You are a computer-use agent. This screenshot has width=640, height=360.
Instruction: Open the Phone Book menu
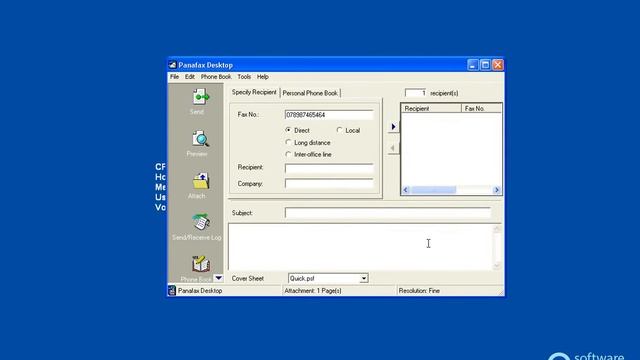coord(216,77)
